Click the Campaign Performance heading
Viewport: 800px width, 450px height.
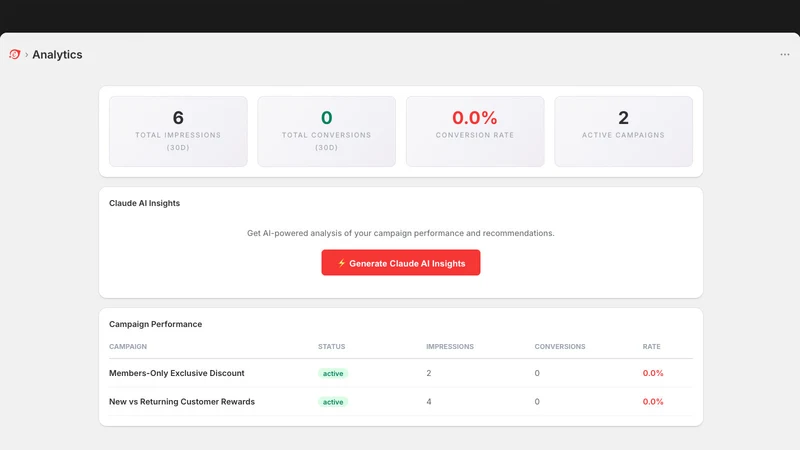pyautogui.click(x=156, y=324)
